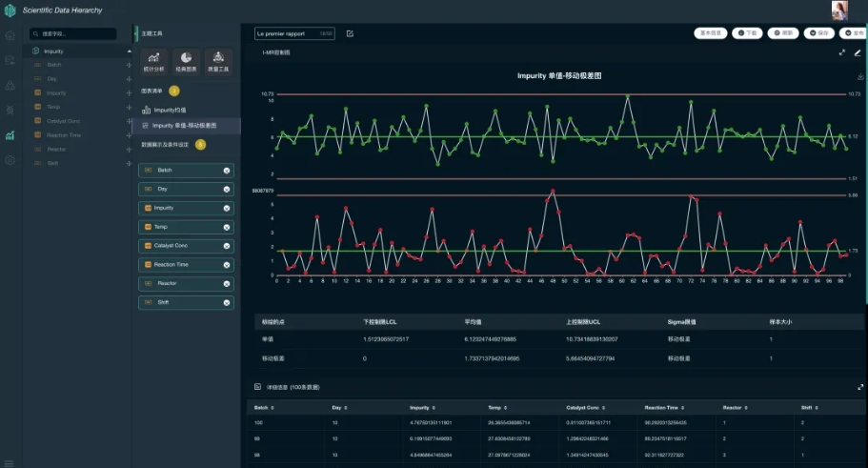Collapse the Impurity dataset tree
Viewport: 868px width, 468px height.
tap(130, 51)
